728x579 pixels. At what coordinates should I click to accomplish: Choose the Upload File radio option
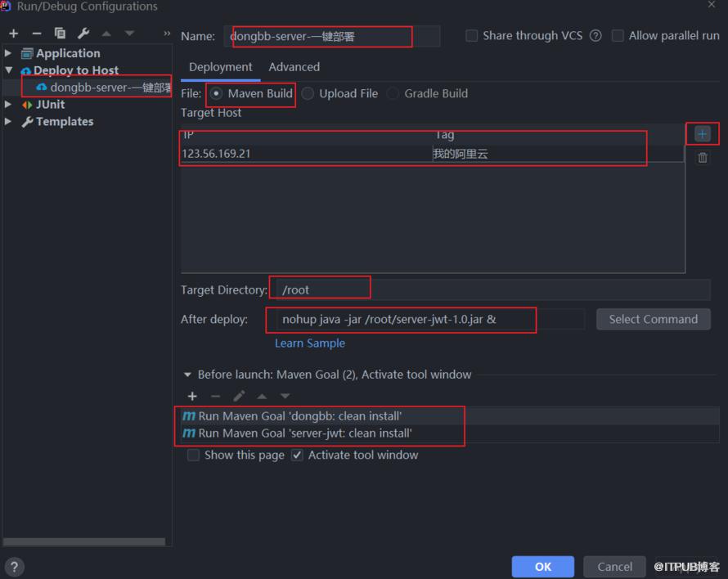(x=308, y=93)
